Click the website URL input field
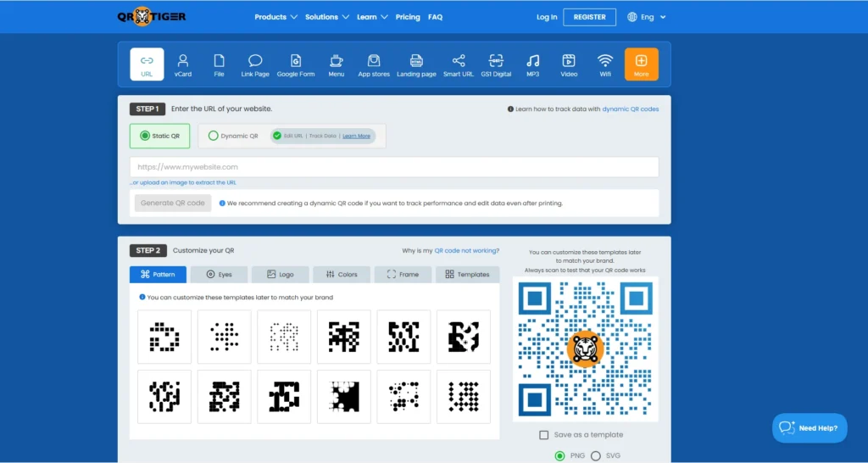Screen dimensions: 868x463 [394, 167]
